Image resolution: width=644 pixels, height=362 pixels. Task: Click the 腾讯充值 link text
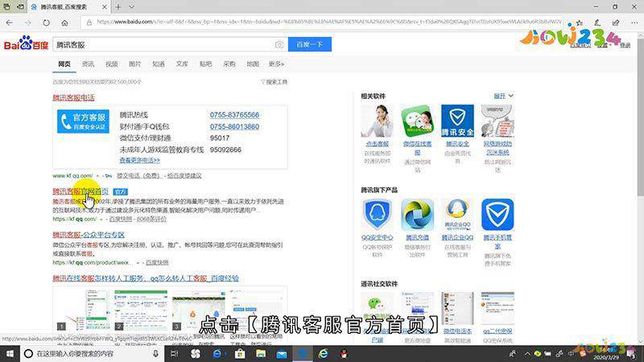(x=417, y=237)
